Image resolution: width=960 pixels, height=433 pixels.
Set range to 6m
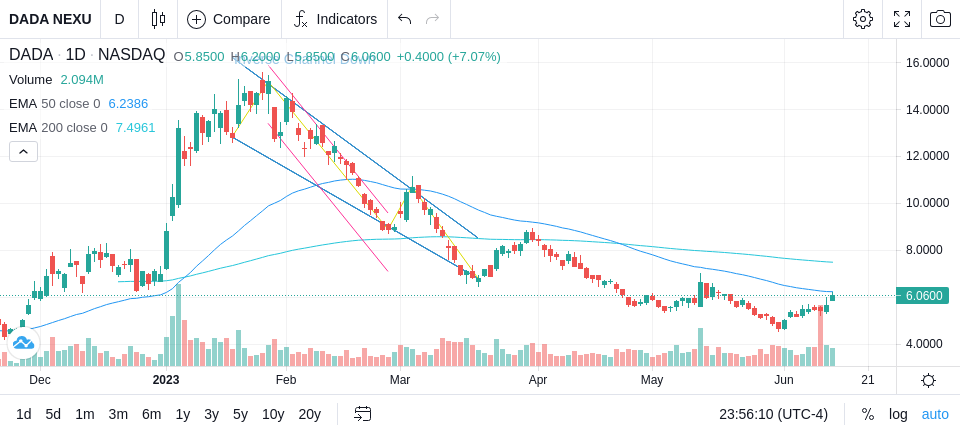(x=151, y=415)
